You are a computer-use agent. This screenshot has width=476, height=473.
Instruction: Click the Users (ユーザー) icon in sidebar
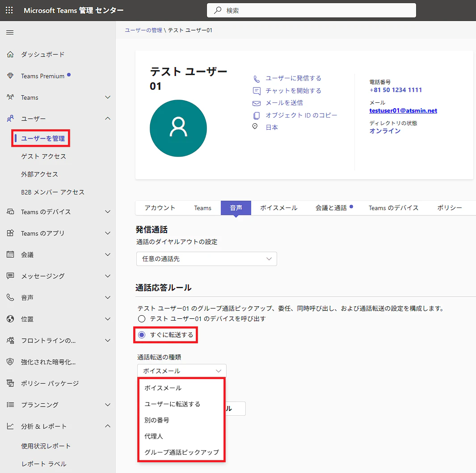click(x=10, y=118)
